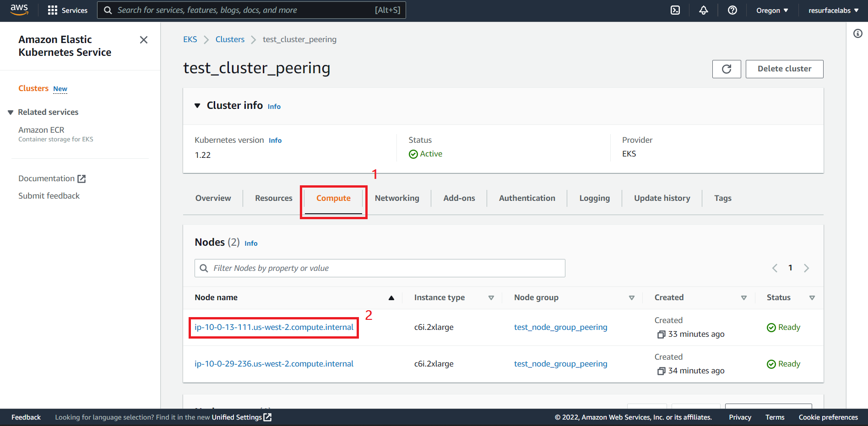Open Amazon ECR related service

pyautogui.click(x=41, y=130)
